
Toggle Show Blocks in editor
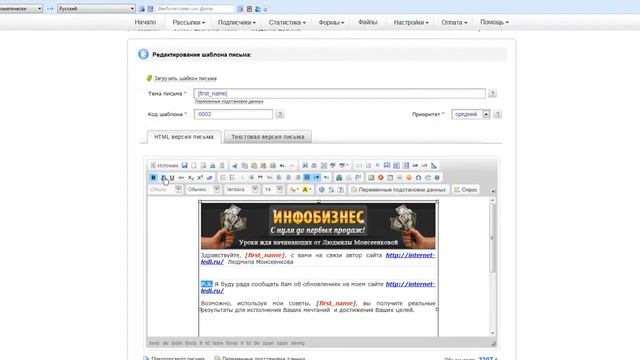331,190
